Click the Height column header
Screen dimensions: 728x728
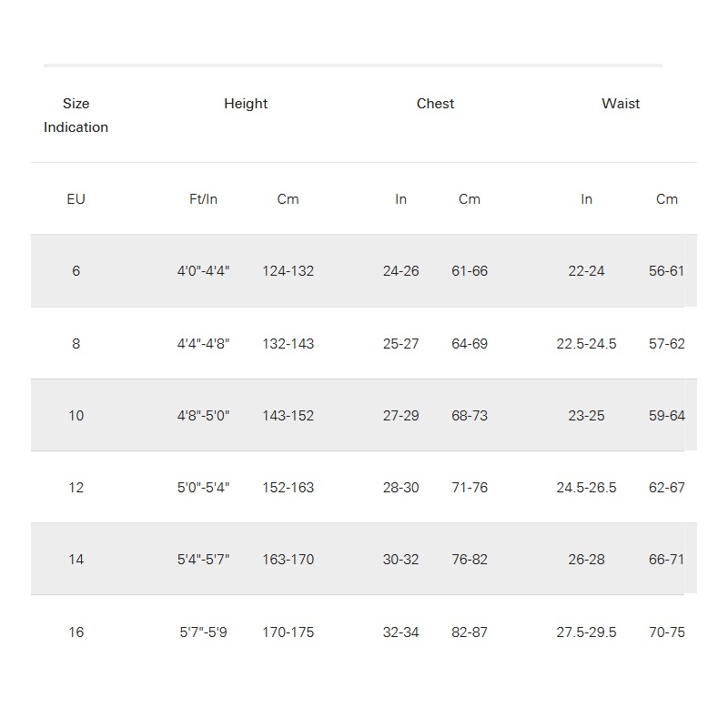pyautogui.click(x=246, y=104)
